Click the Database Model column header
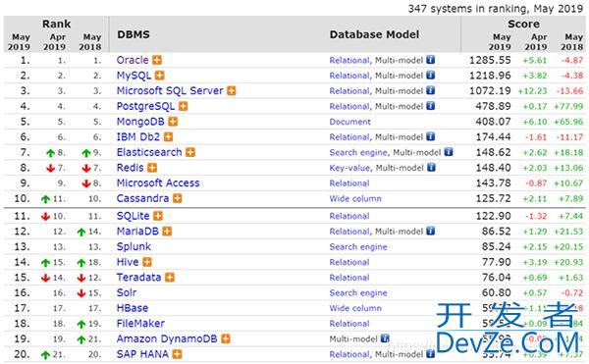 click(374, 34)
